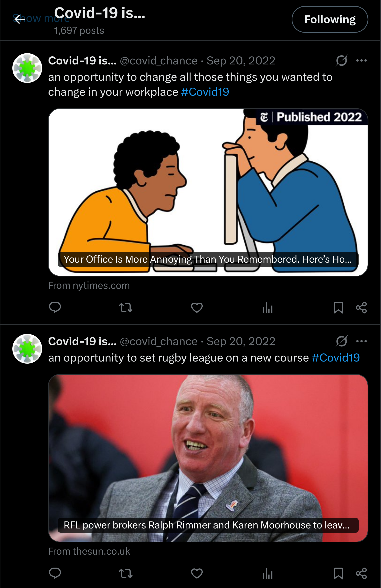Open the NYTimes office article card

point(208,192)
